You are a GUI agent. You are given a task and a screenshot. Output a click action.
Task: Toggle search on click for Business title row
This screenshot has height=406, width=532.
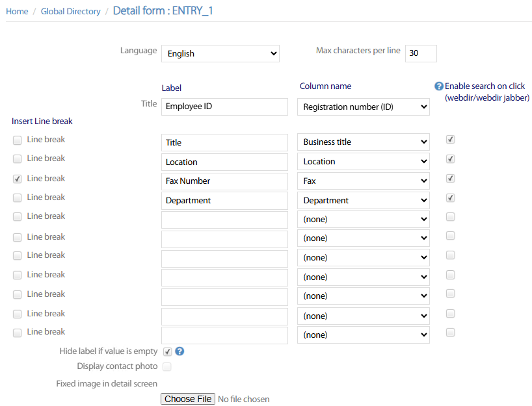(x=451, y=139)
